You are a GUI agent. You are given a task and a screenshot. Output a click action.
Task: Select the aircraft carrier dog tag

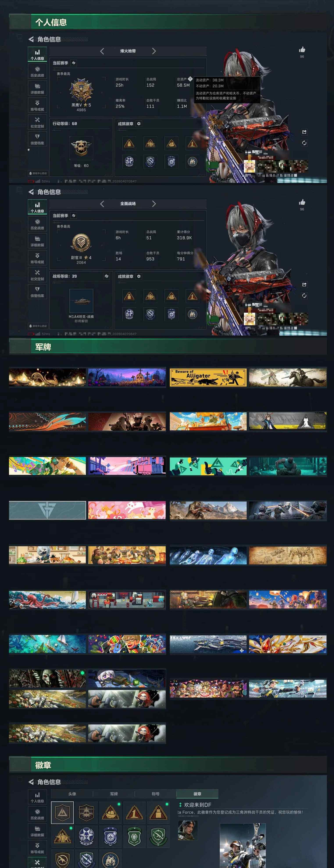[x=208, y=644]
